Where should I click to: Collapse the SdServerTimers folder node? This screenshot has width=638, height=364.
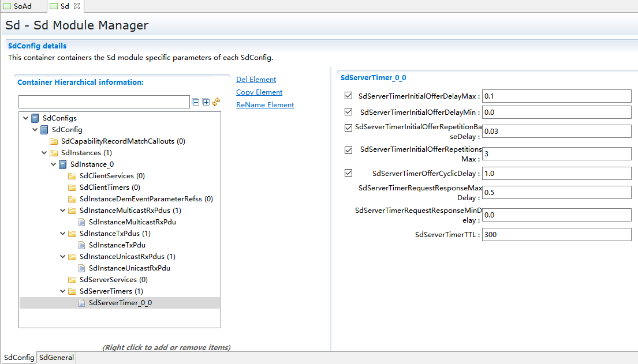point(63,291)
